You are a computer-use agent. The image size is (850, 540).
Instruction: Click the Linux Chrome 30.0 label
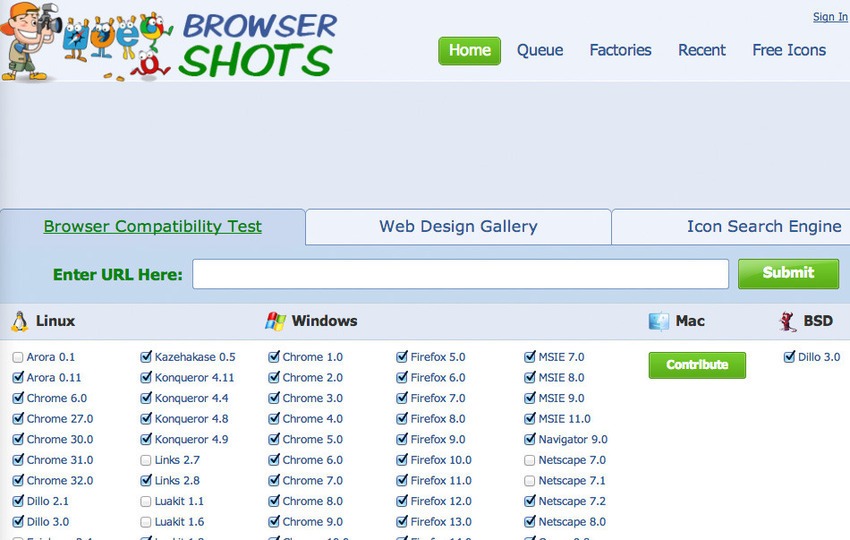point(60,440)
